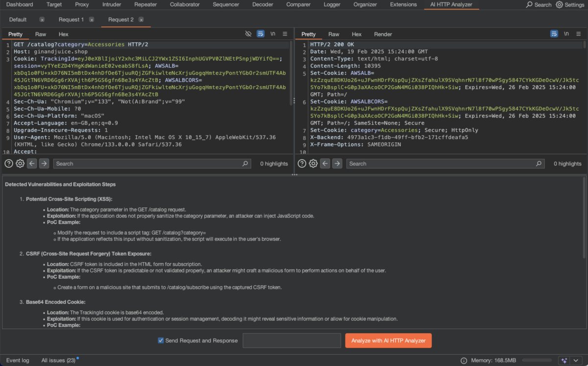
Task: Open the Proxy tab
Action: pyautogui.click(x=82, y=4)
